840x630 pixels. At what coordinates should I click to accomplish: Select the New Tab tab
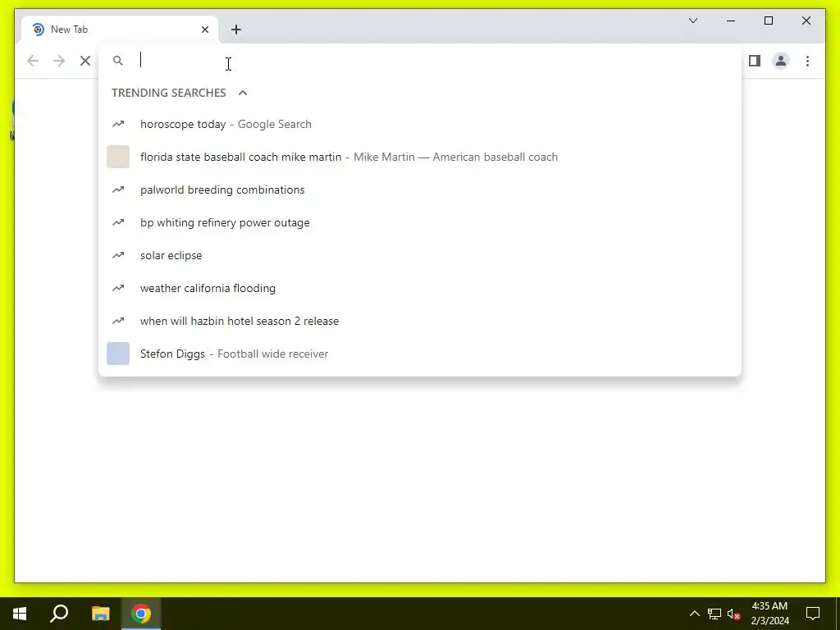(120, 30)
